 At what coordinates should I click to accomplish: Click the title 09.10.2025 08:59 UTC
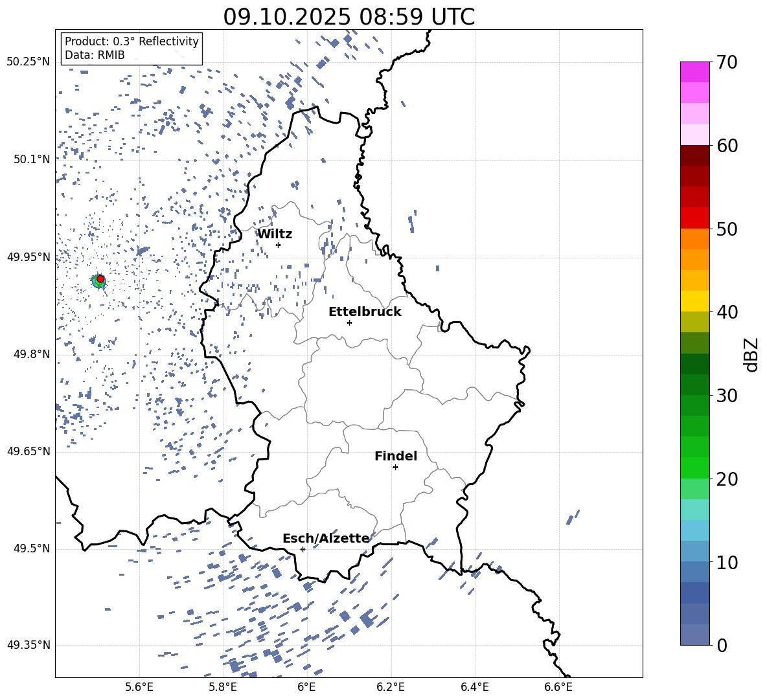click(349, 17)
